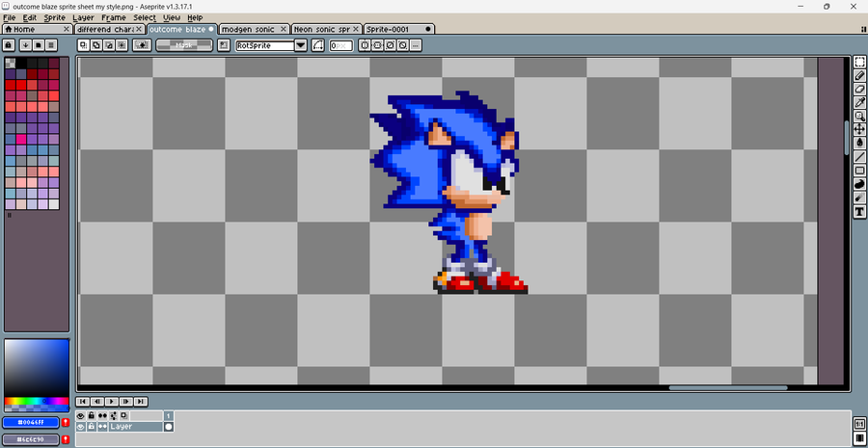Click the bottom-right timeline grid icon
This screenshot has height=448, width=868.
click(x=859, y=438)
